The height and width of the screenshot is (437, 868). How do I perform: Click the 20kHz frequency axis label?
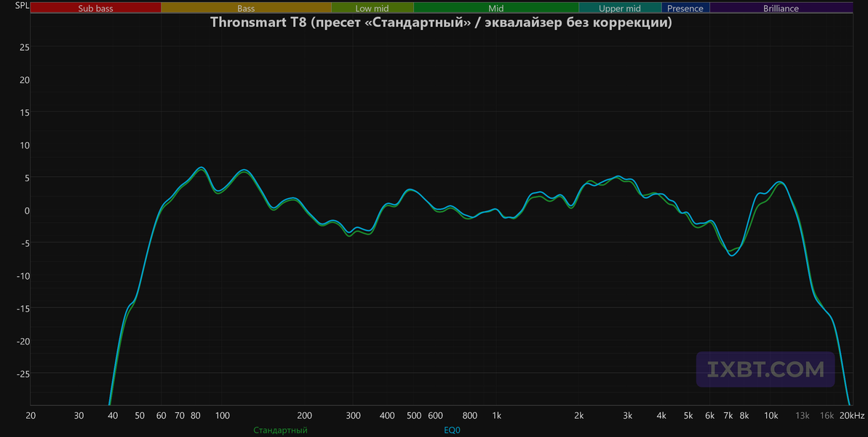point(852,416)
